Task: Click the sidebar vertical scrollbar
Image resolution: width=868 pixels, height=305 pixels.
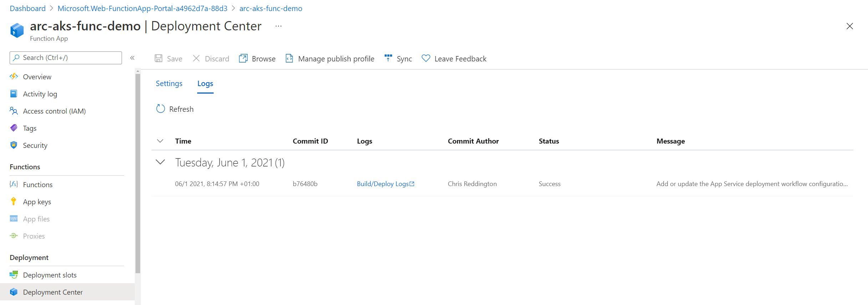Action: click(138, 174)
